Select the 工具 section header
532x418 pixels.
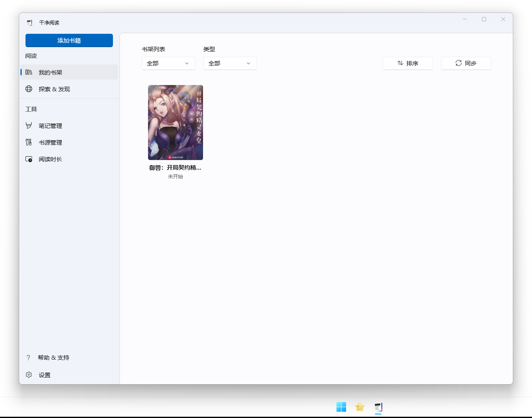tap(31, 109)
